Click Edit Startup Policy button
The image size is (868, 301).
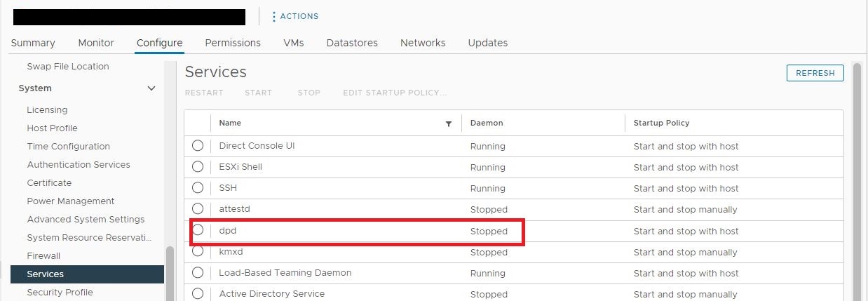point(395,93)
